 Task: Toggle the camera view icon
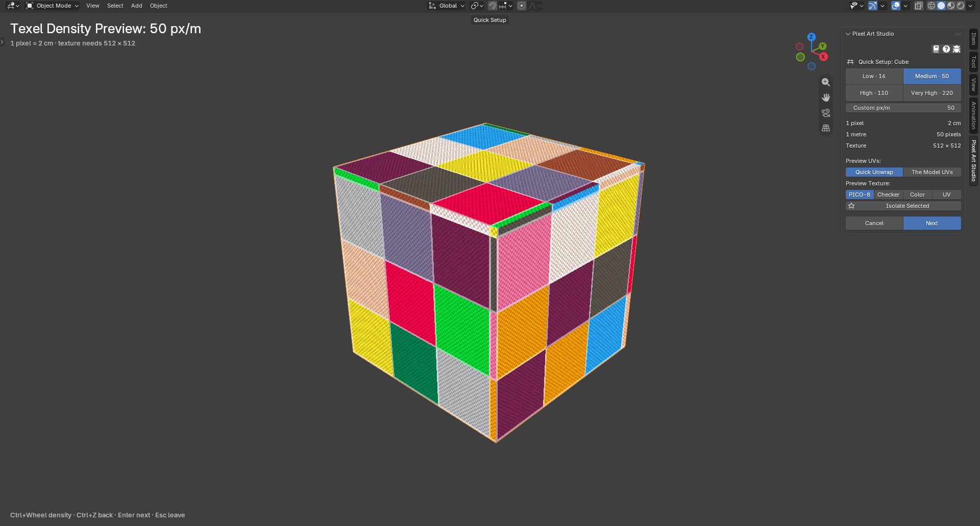[x=826, y=113]
